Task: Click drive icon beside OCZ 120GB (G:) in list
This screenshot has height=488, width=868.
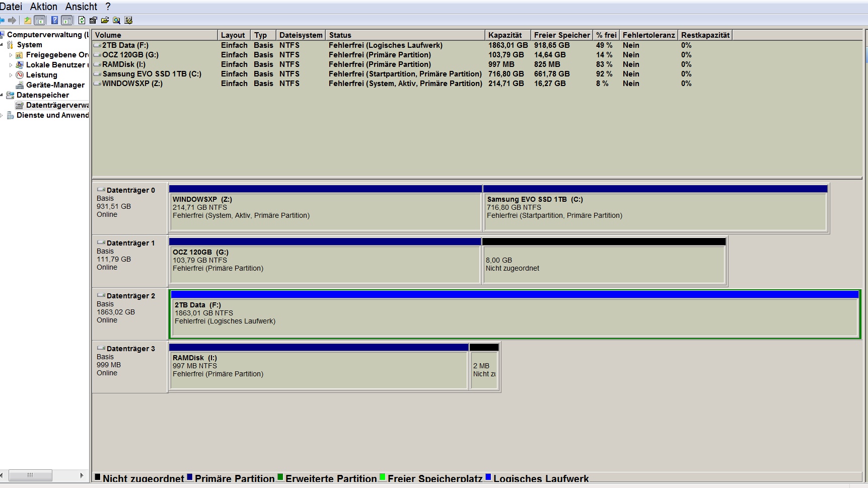Action: [x=97, y=55]
